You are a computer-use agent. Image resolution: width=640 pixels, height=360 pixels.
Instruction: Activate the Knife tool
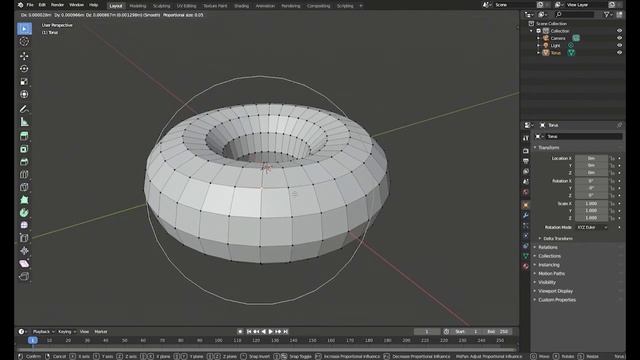point(24,187)
